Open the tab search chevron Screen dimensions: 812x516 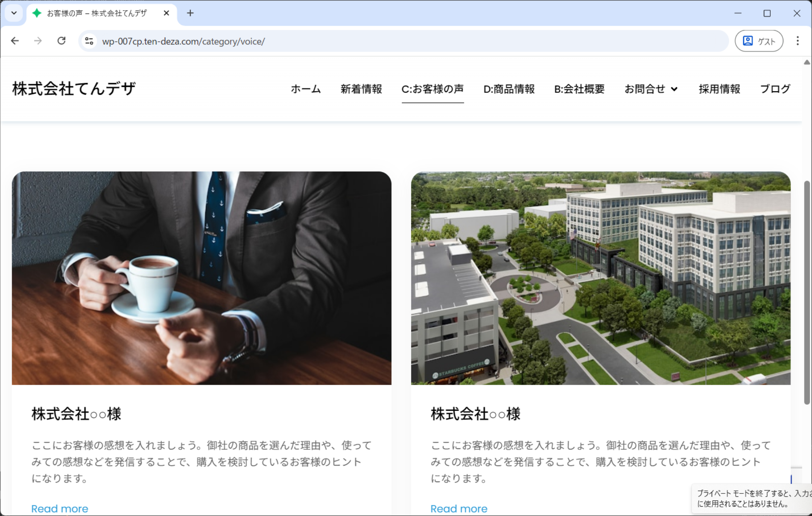(x=14, y=13)
